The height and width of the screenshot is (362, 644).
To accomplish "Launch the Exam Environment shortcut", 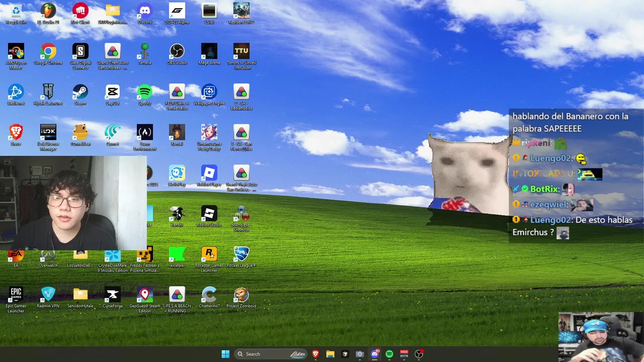I will (x=145, y=138).
